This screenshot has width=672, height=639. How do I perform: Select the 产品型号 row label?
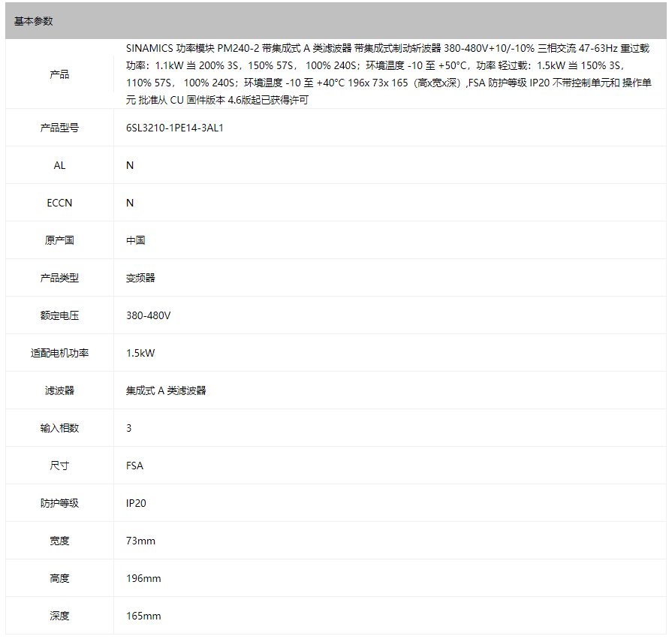coord(59,128)
